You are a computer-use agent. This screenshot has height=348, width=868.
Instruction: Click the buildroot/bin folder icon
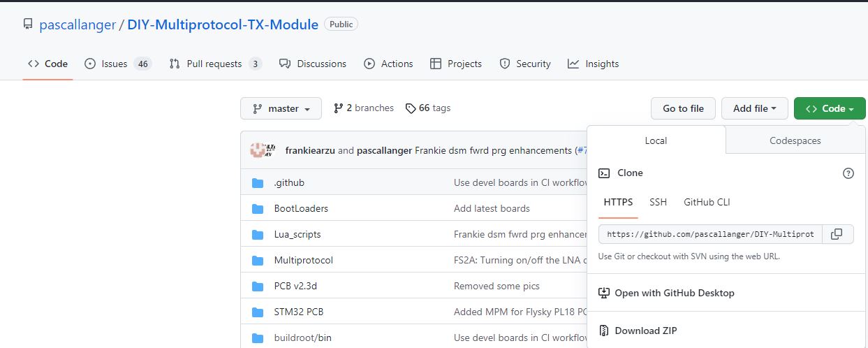click(258, 338)
